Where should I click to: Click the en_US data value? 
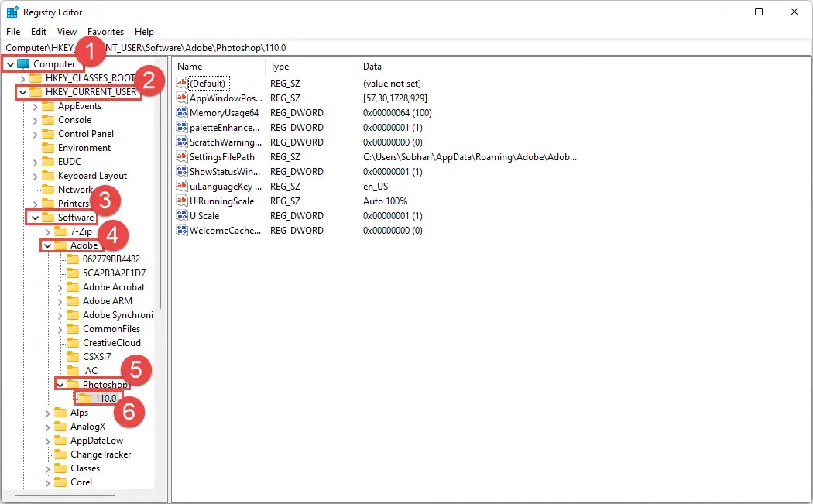[376, 186]
